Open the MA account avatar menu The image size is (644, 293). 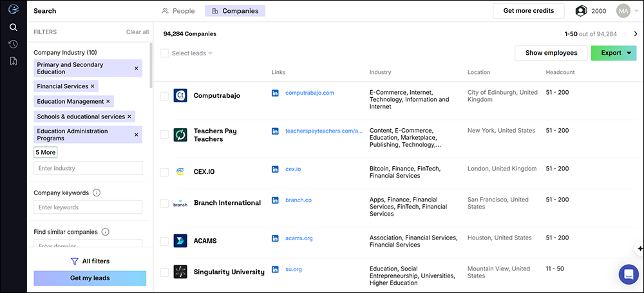pyautogui.click(x=623, y=11)
